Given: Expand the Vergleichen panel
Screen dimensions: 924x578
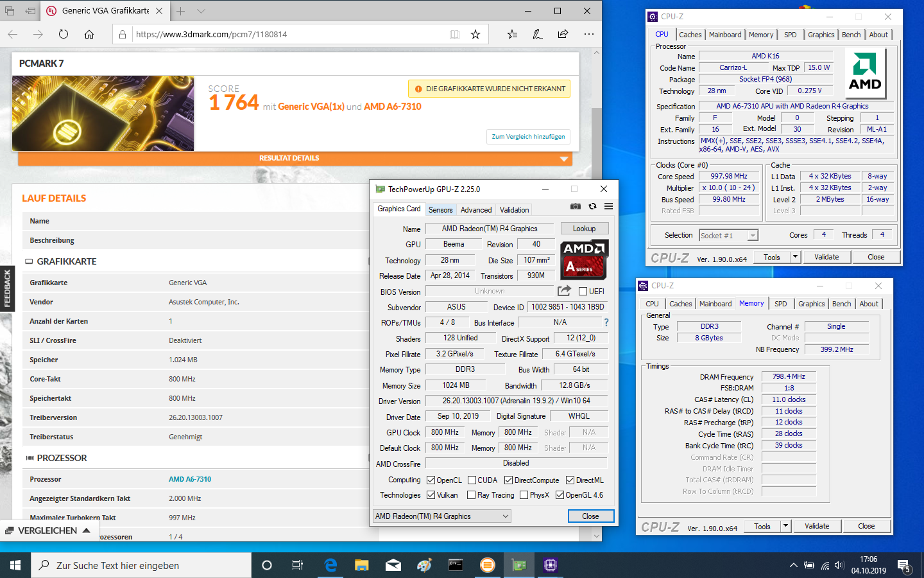Looking at the screenshot, I should pos(49,530).
